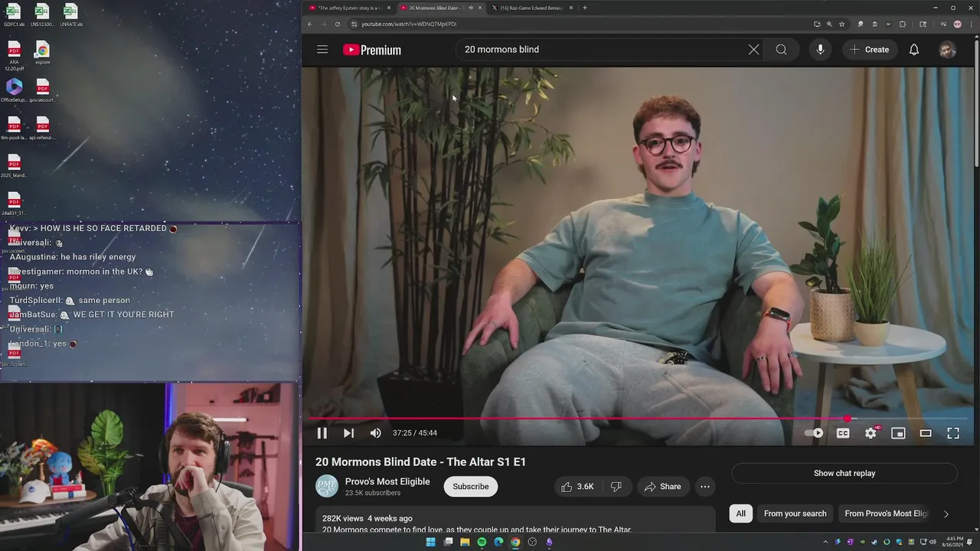Open OBS Studio from taskbar
The image size is (980, 551).
(532, 542)
